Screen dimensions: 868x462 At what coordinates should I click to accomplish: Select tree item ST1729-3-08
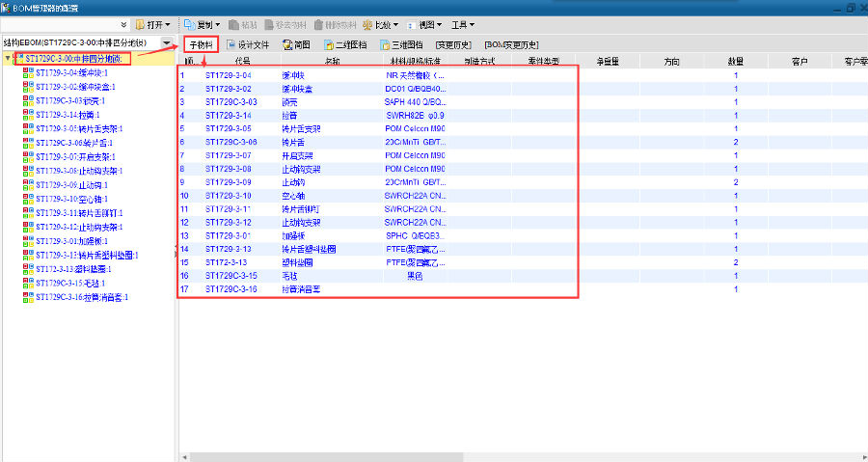coord(79,171)
